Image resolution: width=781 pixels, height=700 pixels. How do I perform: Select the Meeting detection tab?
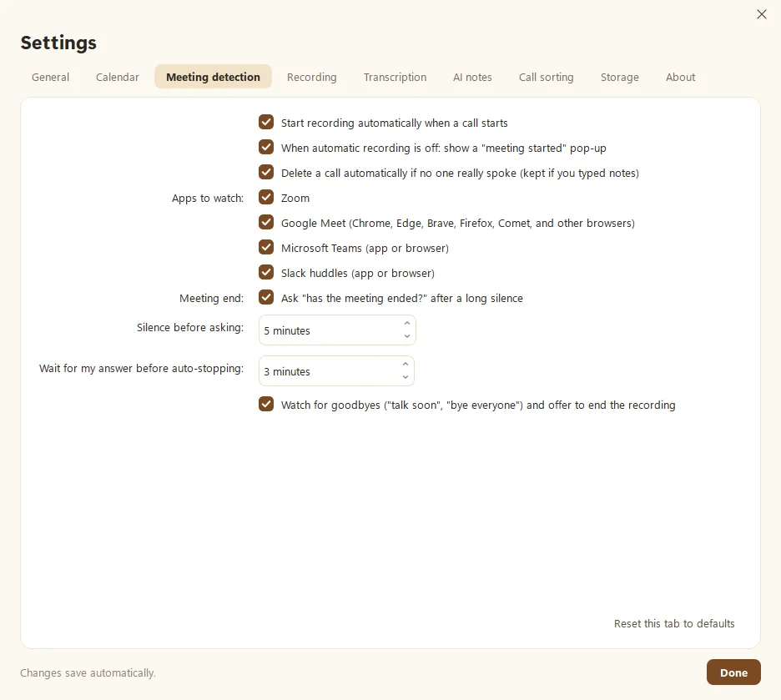pyautogui.click(x=213, y=77)
